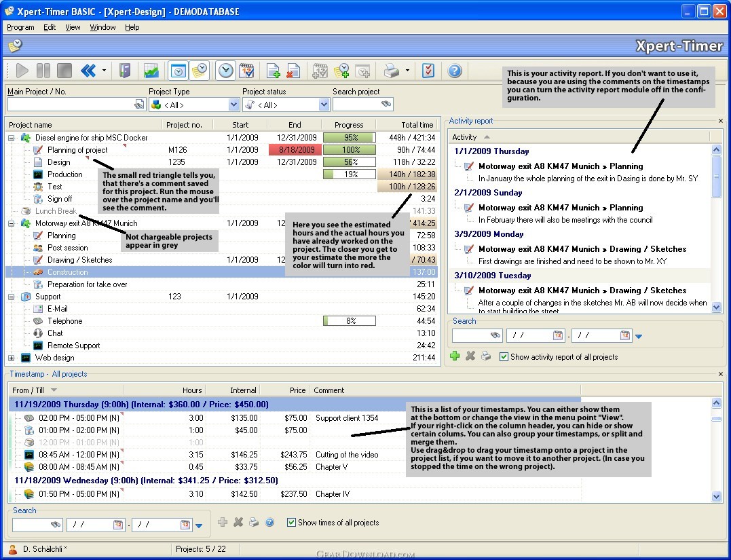Close the Timestamp panel

pos(721,374)
